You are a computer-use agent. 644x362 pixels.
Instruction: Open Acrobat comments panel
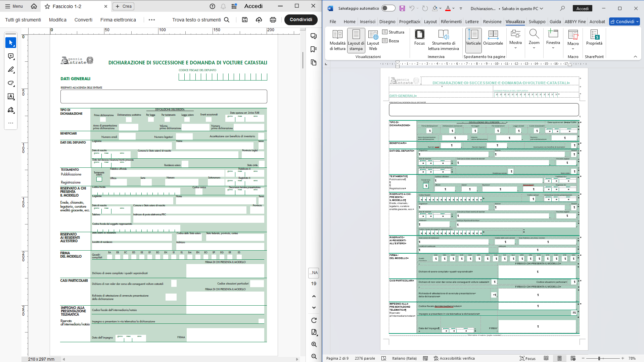314,36
